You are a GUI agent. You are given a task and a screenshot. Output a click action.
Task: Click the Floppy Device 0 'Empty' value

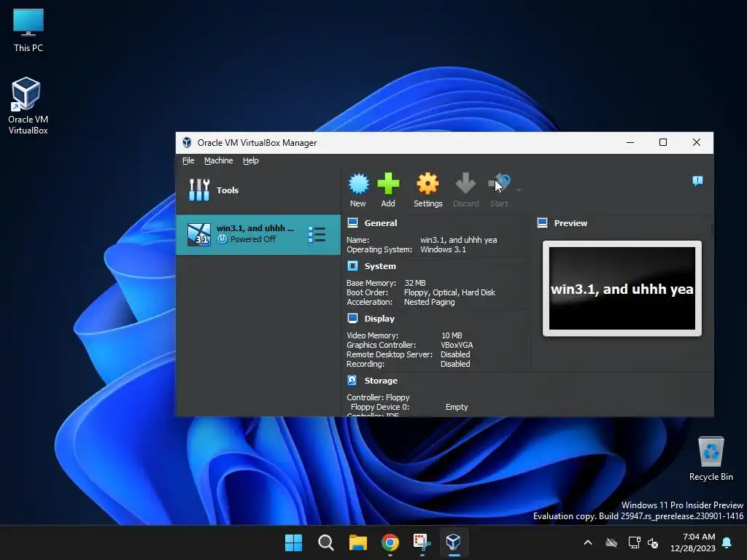[457, 407]
